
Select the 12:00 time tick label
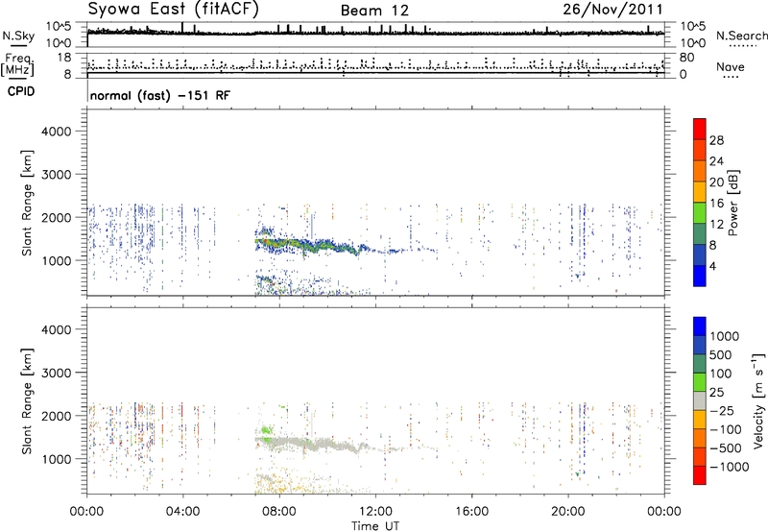375,512
